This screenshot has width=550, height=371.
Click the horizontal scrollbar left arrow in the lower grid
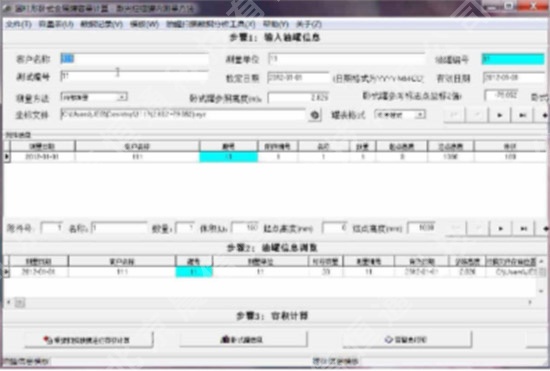tap(9, 302)
